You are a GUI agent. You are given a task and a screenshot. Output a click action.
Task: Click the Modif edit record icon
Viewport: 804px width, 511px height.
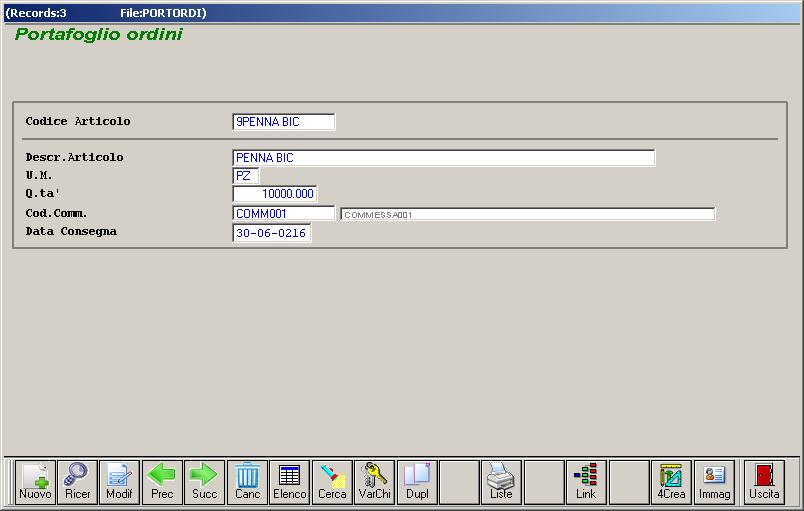(x=119, y=482)
